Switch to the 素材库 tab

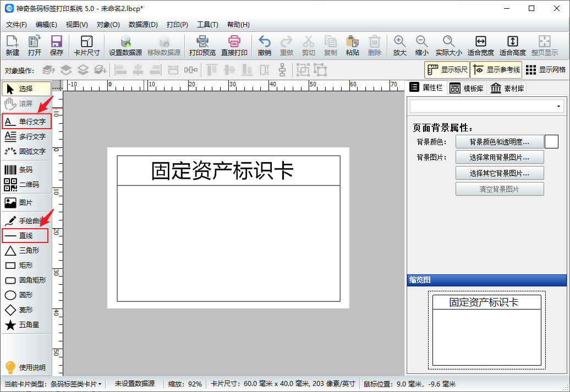[507, 88]
